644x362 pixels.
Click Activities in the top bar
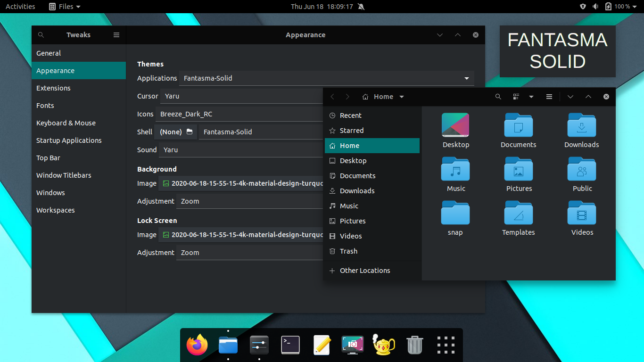click(20, 7)
